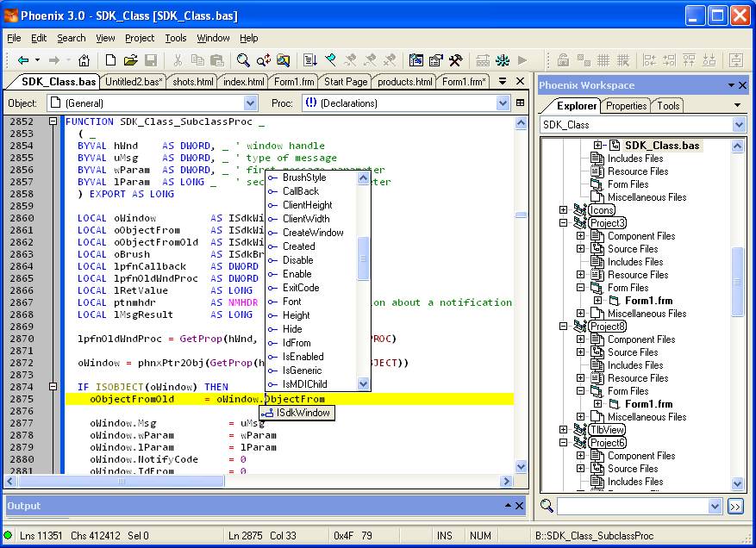This screenshot has height=548, width=756.
Task: Click the scissors cut icon
Action: click(x=178, y=60)
